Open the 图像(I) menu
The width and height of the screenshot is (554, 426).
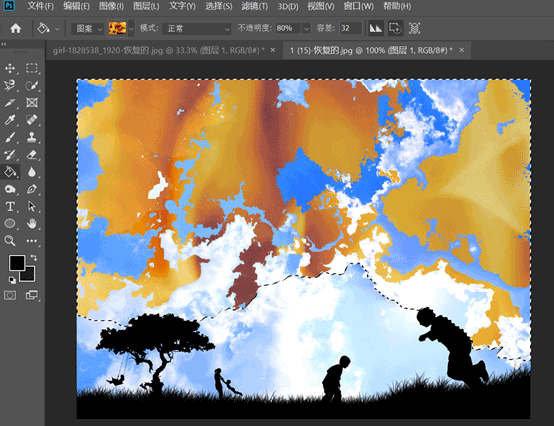111,6
